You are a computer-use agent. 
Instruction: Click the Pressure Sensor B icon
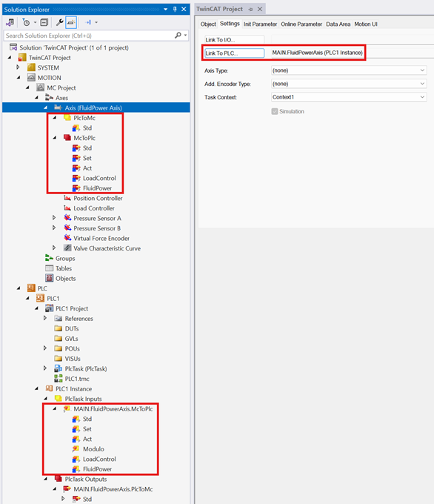[x=67, y=228]
